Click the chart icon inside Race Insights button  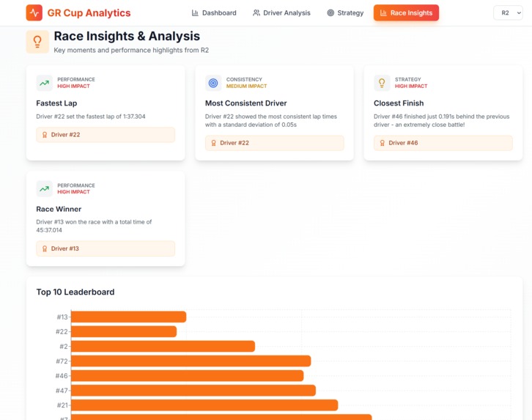383,13
